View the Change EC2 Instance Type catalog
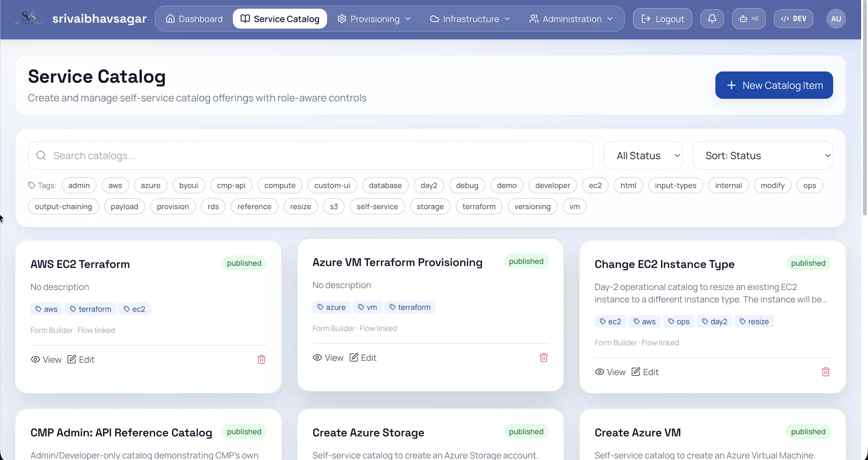 tap(610, 372)
